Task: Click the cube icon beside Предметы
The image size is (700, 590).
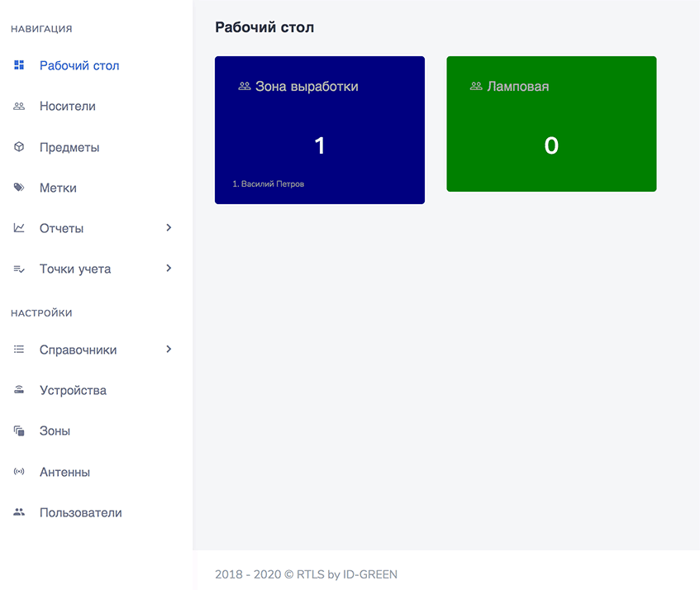Action: coord(19,147)
